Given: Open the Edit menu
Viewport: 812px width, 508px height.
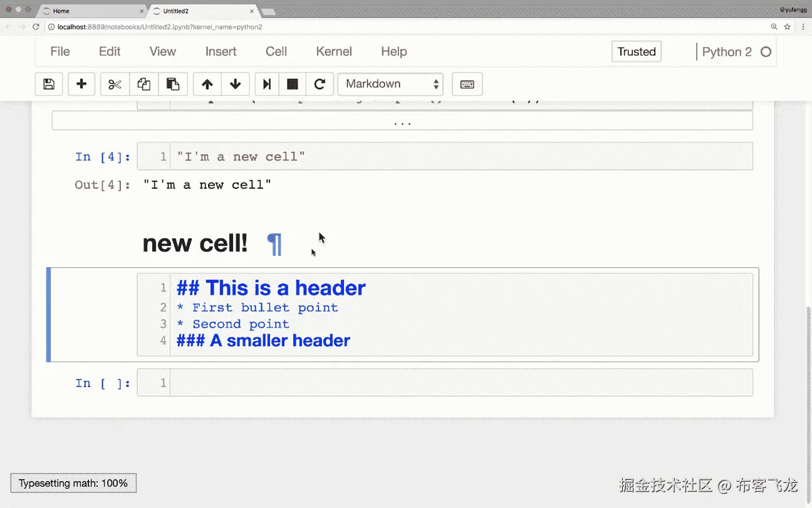Looking at the screenshot, I should point(110,51).
